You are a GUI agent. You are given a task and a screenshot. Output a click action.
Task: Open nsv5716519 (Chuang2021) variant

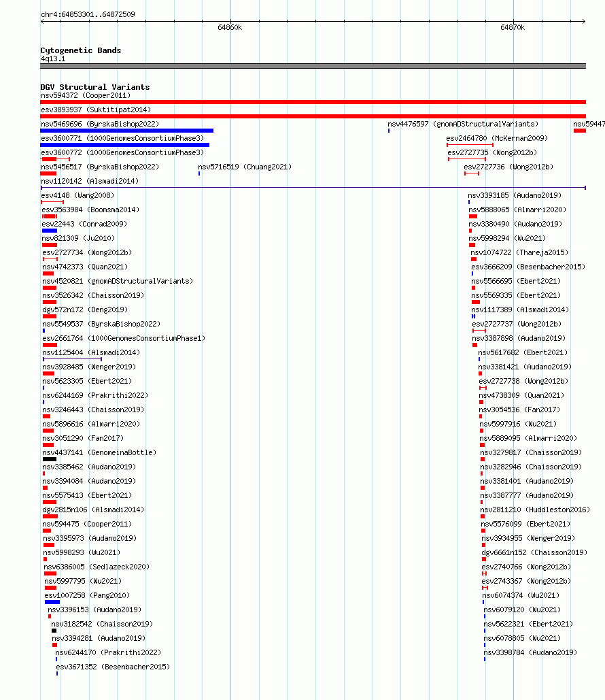pos(245,167)
